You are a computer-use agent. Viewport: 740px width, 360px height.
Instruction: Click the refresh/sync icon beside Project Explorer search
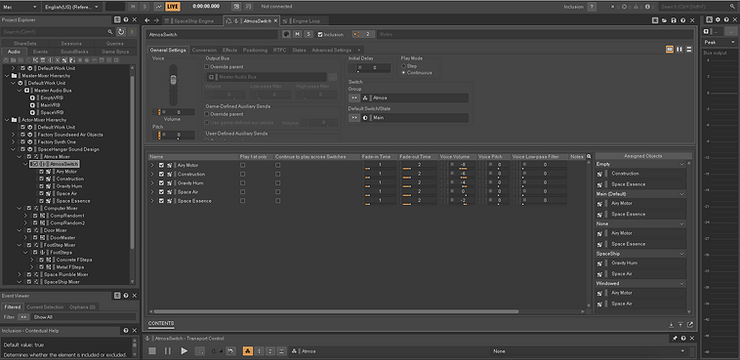[121, 32]
